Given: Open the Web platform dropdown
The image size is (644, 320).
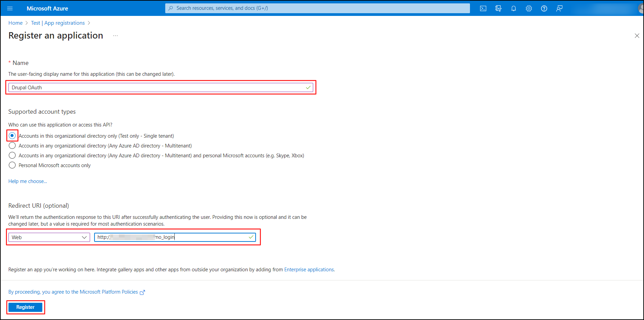Looking at the screenshot, I should click(49, 237).
